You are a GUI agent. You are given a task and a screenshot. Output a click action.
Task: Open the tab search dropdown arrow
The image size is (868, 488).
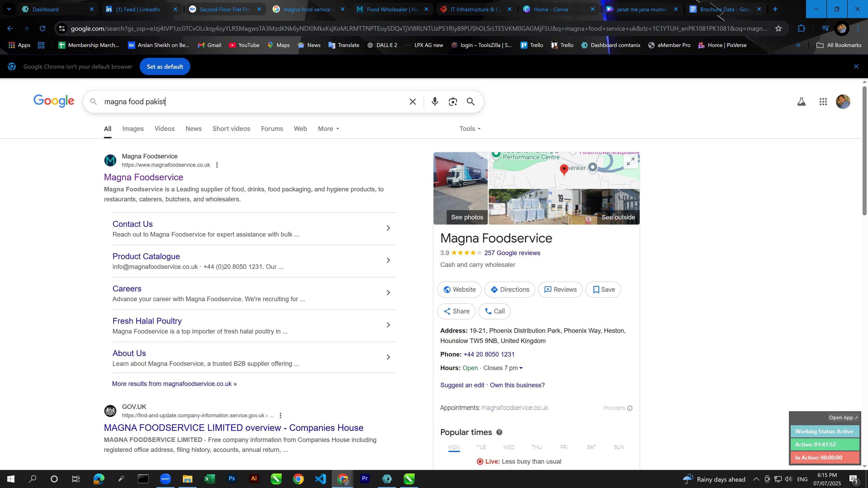9,9
